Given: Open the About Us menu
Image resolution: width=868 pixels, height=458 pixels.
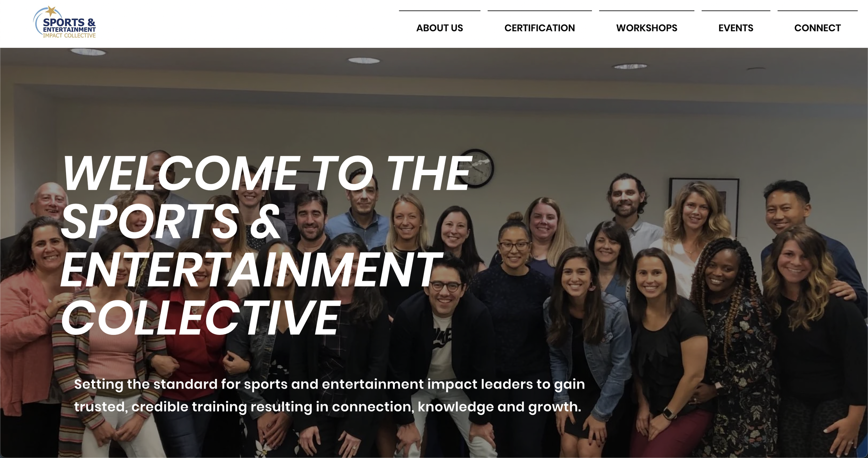Looking at the screenshot, I should pyautogui.click(x=440, y=28).
